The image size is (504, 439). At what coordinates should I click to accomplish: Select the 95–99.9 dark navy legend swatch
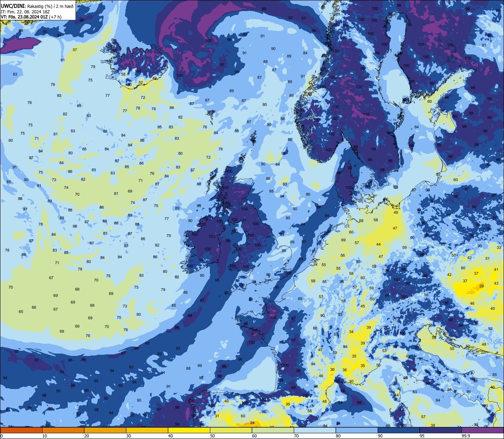coord(441,430)
